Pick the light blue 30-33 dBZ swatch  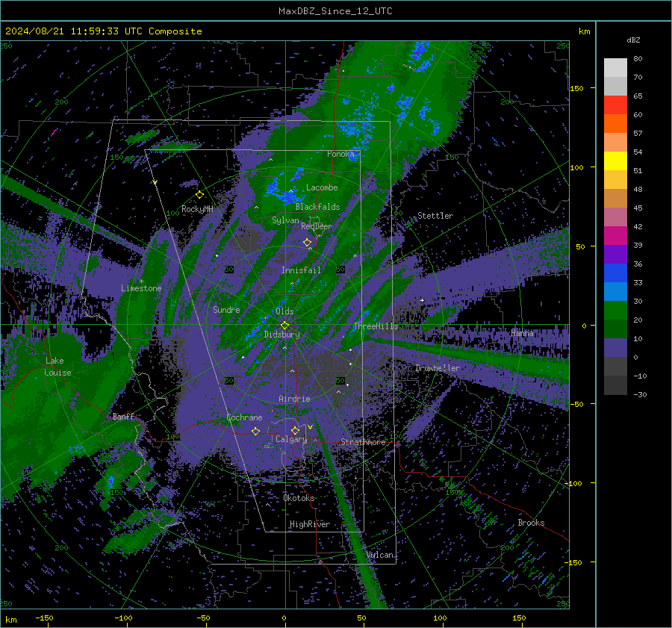coord(615,292)
